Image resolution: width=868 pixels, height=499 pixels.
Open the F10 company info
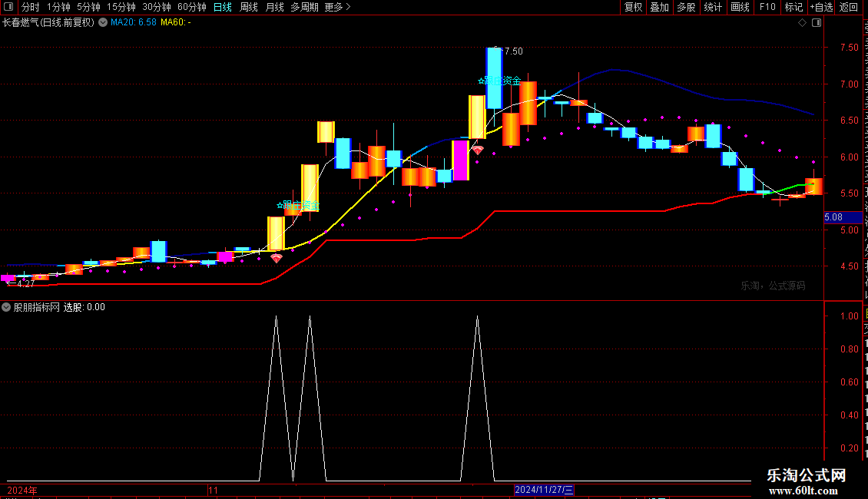click(x=767, y=7)
